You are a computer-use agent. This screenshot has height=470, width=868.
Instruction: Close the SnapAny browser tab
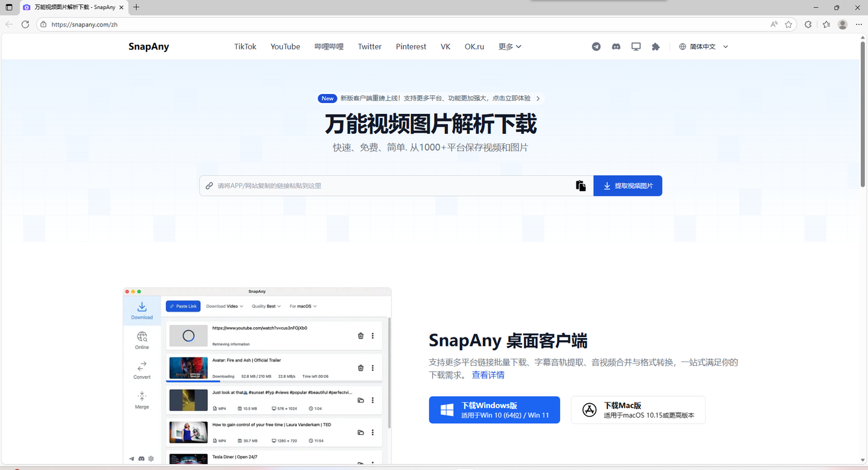click(122, 7)
